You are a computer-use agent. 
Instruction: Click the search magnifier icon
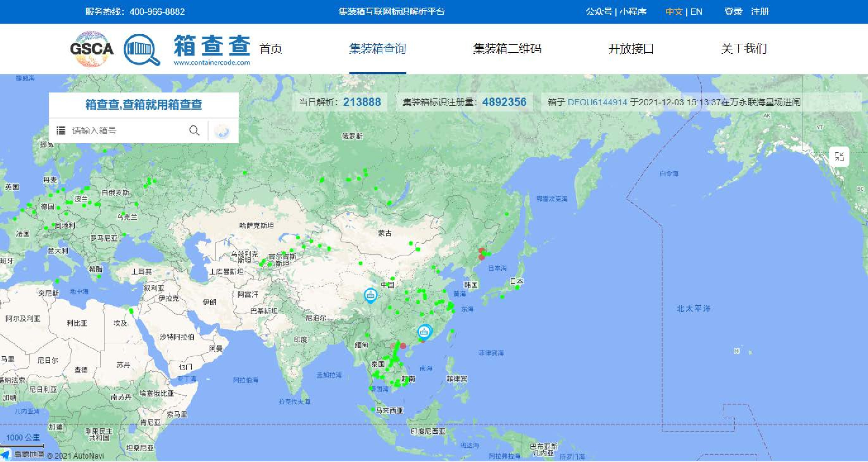pyautogui.click(x=194, y=130)
